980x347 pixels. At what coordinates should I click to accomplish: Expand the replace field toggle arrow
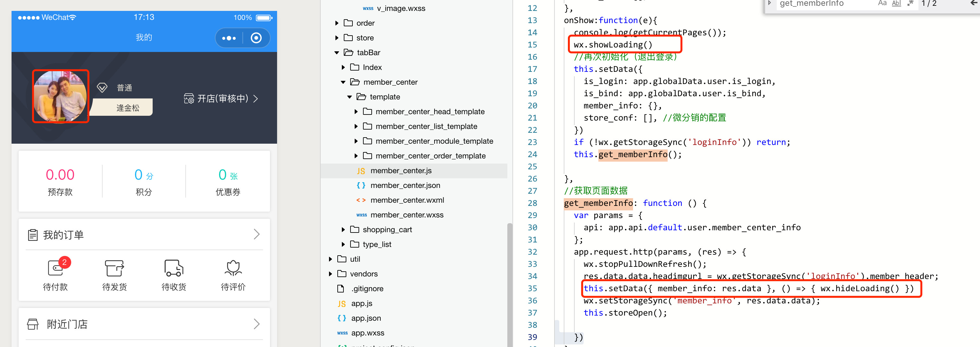pyautogui.click(x=770, y=3)
